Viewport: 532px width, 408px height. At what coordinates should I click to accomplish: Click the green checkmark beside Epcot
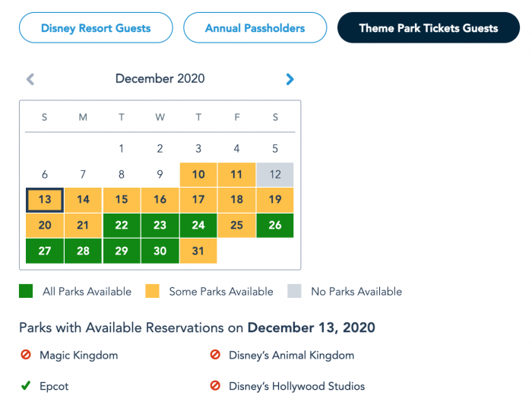(x=25, y=386)
